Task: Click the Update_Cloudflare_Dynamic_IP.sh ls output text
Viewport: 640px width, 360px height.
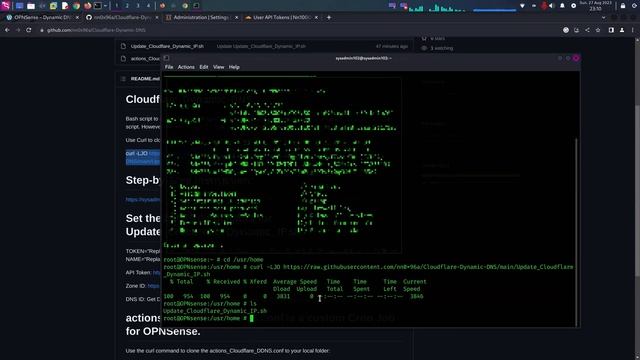Action: [215, 311]
